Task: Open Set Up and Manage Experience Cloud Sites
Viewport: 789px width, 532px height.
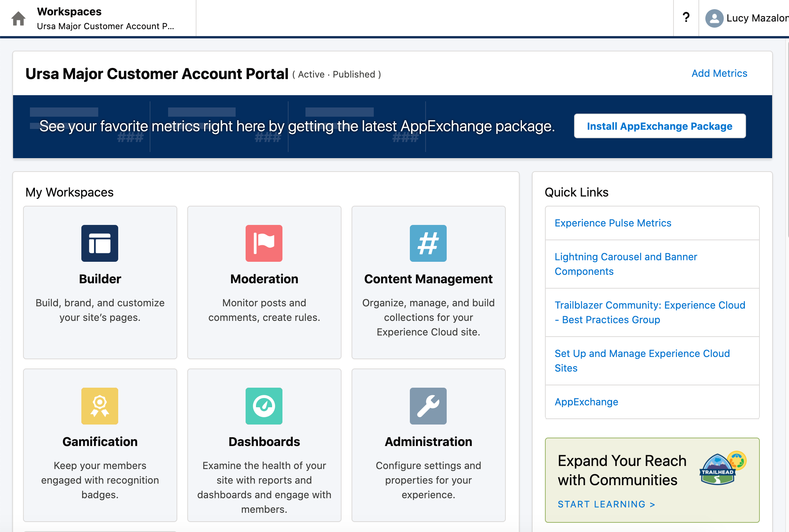Action: pyautogui.click(x=642, y=361)
